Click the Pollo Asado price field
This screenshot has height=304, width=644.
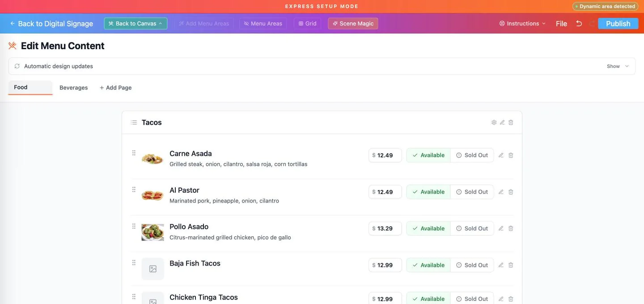[x=385, y=228]
